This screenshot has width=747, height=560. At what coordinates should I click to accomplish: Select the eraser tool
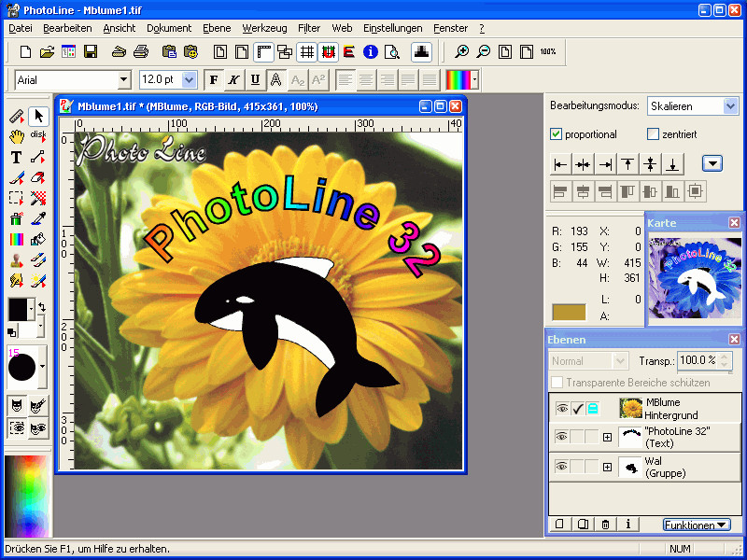pos(38,178)
